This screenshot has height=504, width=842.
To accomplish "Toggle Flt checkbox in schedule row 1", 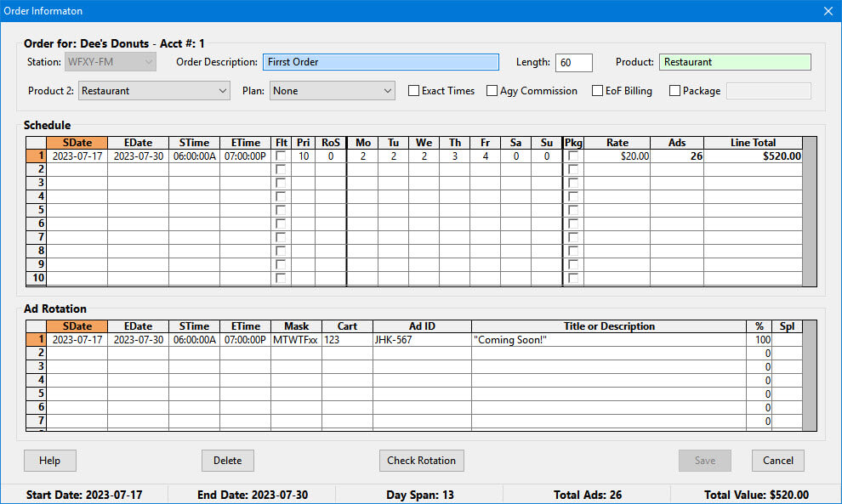I will [x=282, y=156].
